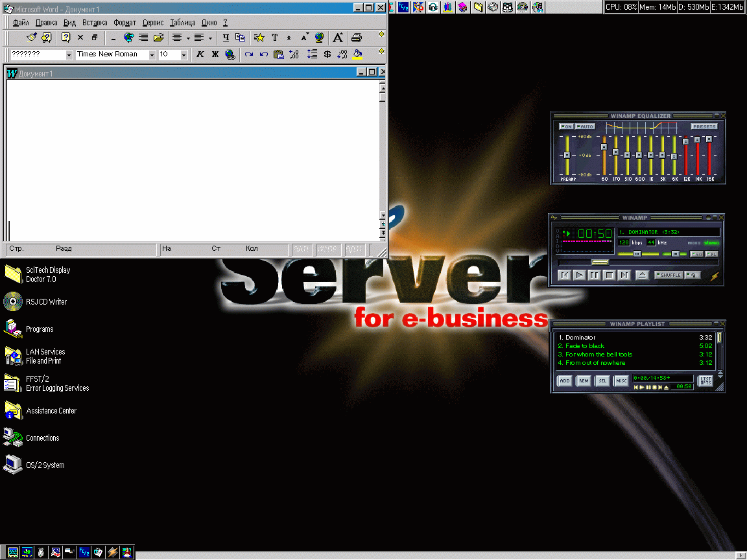Open the Assistance Center desktop icon

(13, 410)
